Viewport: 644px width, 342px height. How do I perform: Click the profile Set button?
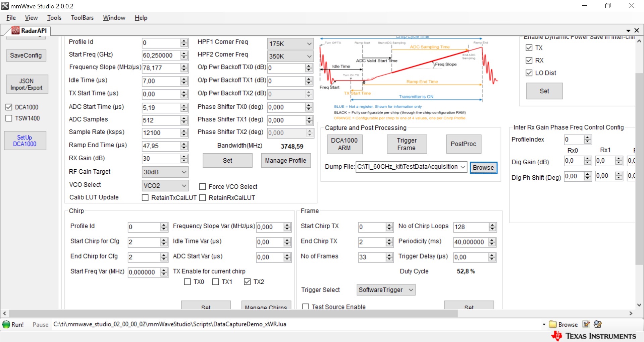point(227,161)
